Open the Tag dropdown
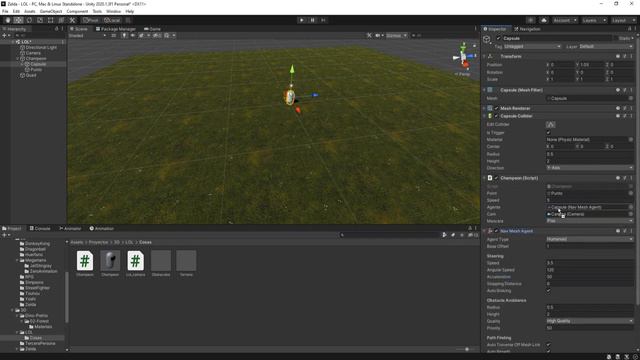Screen dimensions: 640x360 [532, 47]
